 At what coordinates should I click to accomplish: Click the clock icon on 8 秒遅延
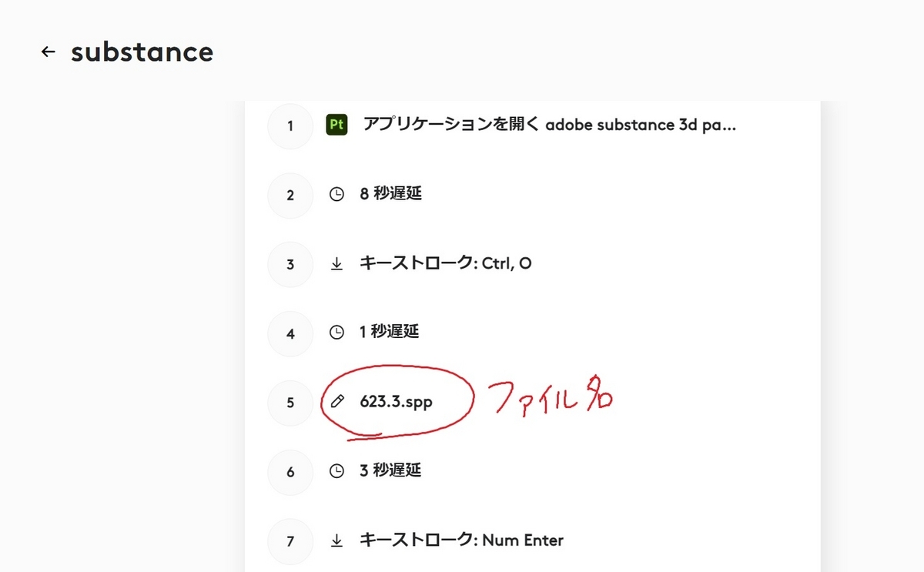[x=336, y=194]
